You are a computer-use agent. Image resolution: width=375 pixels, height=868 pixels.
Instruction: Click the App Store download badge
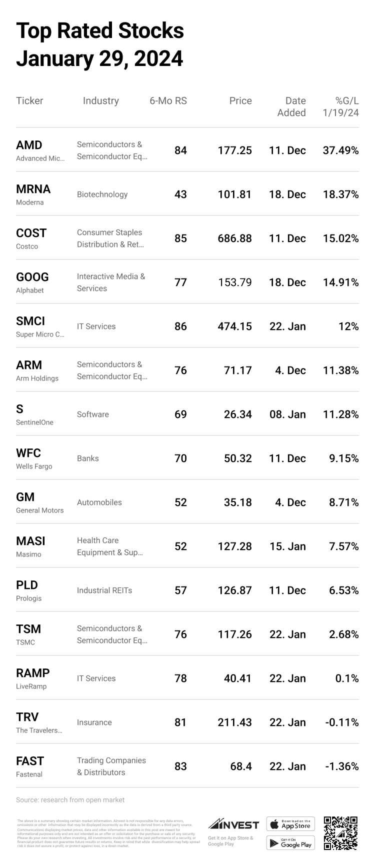coord(290,824)
